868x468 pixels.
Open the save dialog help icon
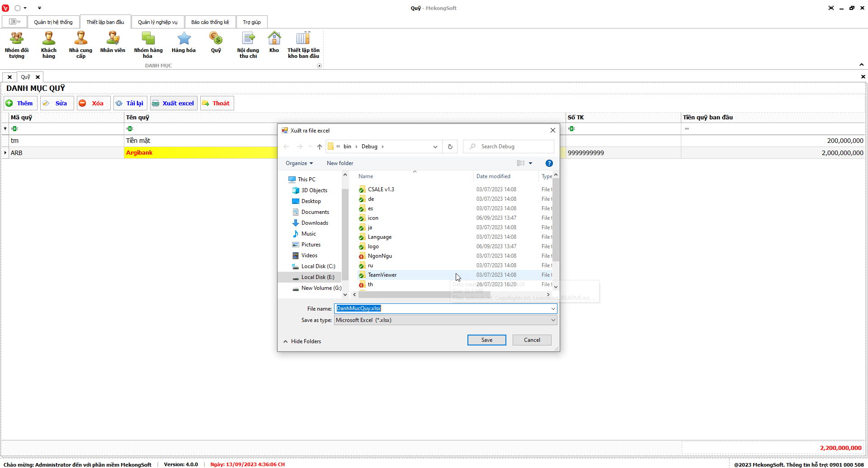(549, 163)
